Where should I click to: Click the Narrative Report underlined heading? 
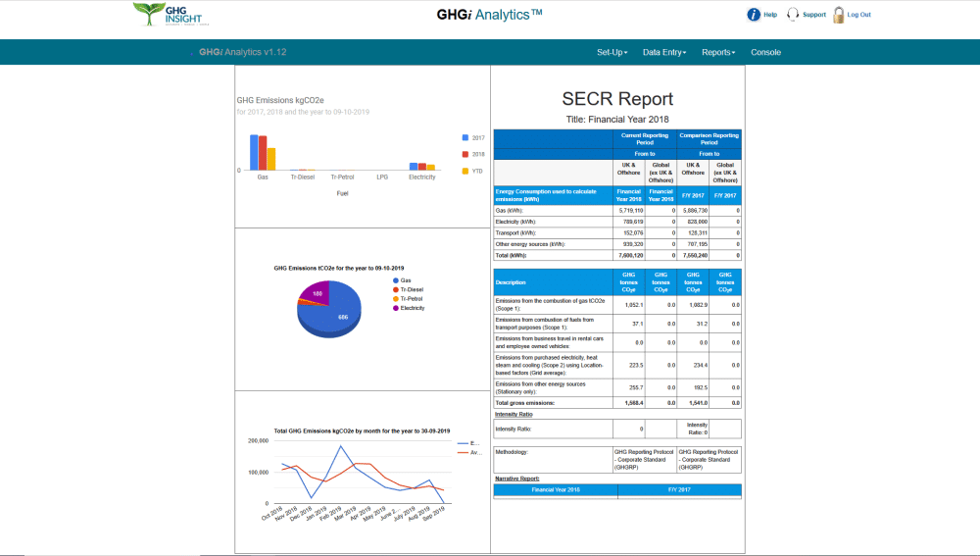click(516, 479)
